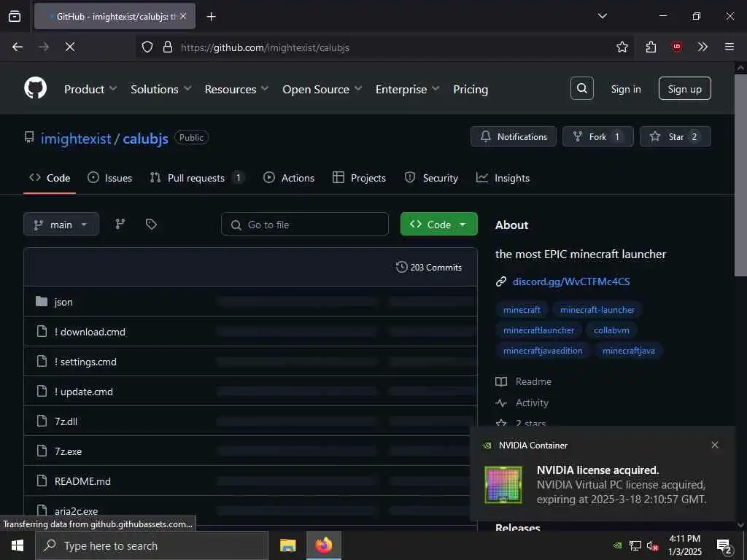Expand the Enterprise menu
The image size is (747, 560).
(407, 89)
